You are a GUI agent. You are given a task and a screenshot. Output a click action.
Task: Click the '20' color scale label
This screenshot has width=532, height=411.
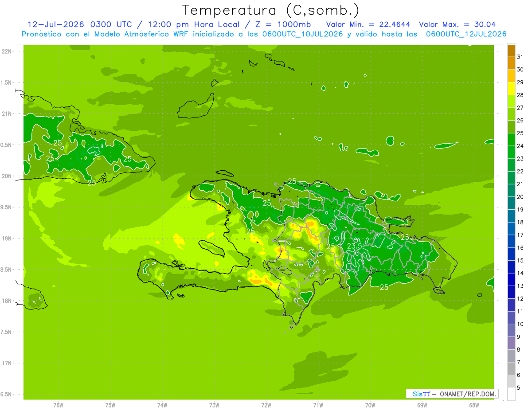520,197
